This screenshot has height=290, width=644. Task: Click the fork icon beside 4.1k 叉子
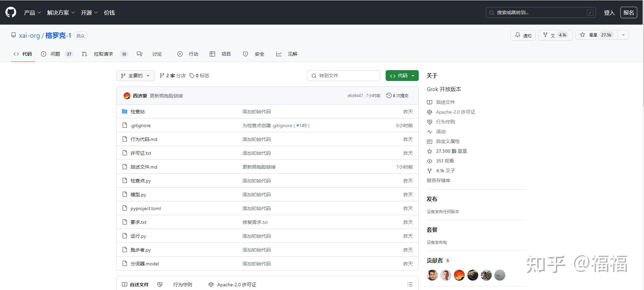click(430, 171)
